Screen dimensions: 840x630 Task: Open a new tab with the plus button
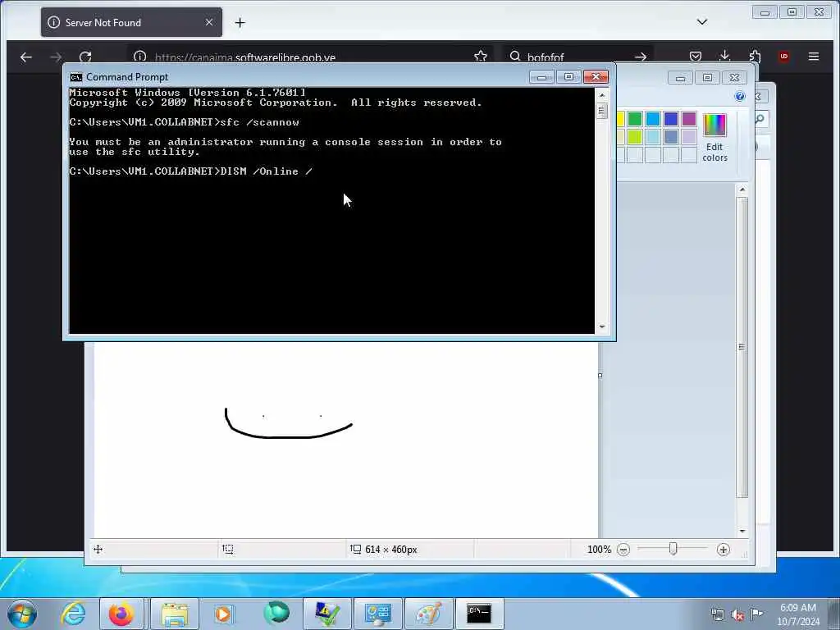coord(240,22)
